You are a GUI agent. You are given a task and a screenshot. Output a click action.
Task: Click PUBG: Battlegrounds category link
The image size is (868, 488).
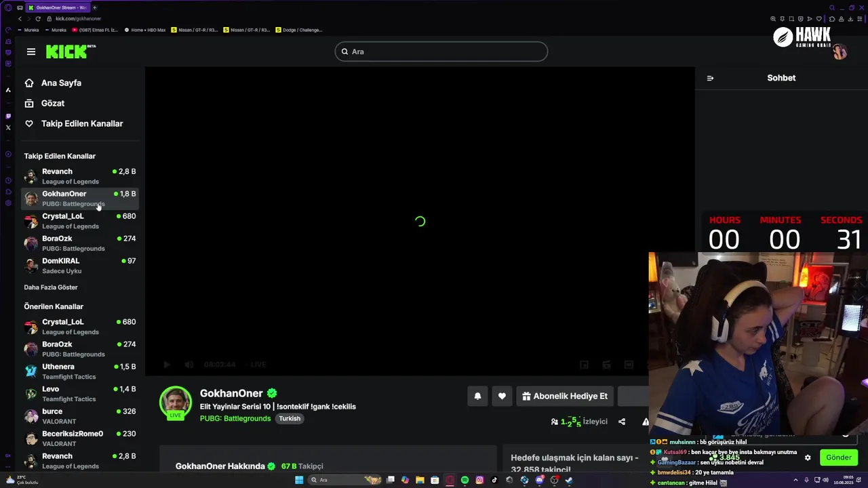235,418
